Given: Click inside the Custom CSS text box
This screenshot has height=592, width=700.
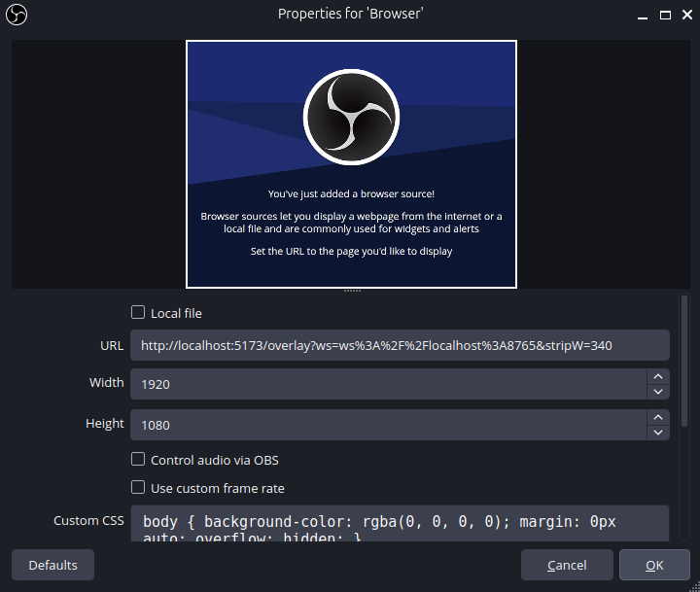Looking at the screenshot, I should [400, 523].
